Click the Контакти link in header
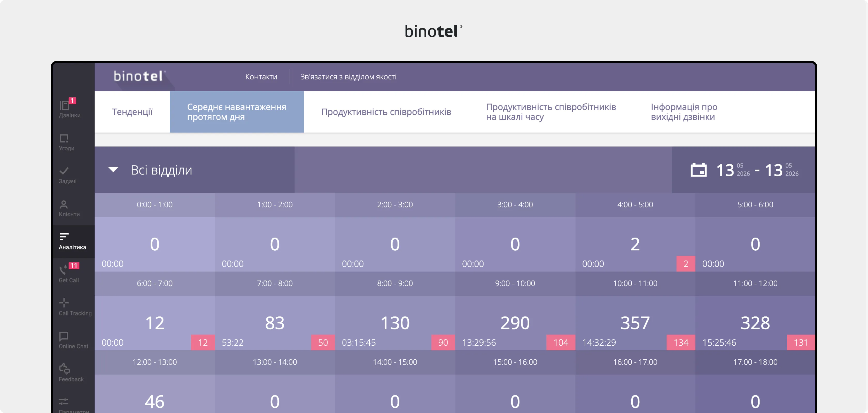 (261, 77)
